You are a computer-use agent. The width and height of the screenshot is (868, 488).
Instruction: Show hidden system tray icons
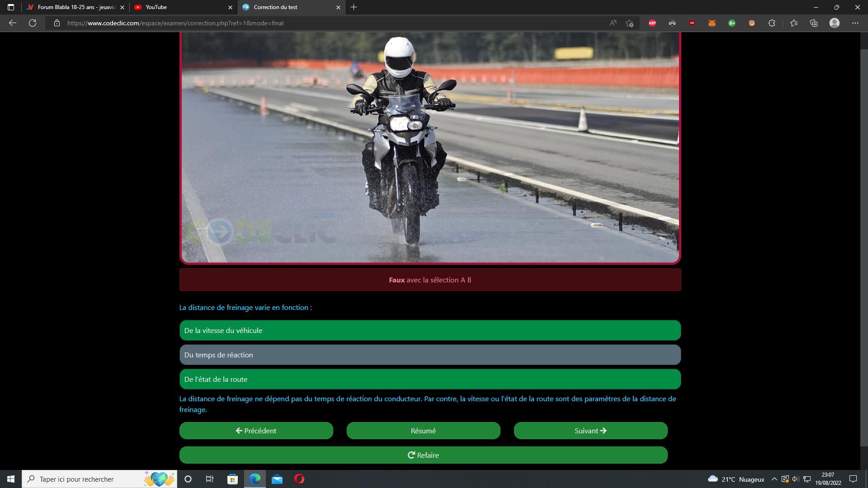[x=774, y=479]
